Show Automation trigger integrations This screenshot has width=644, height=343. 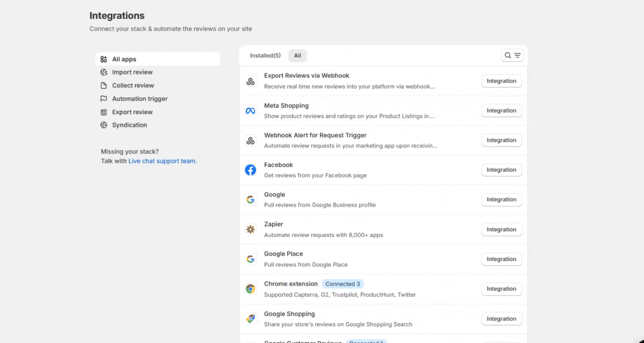click(x=139, y=99)
